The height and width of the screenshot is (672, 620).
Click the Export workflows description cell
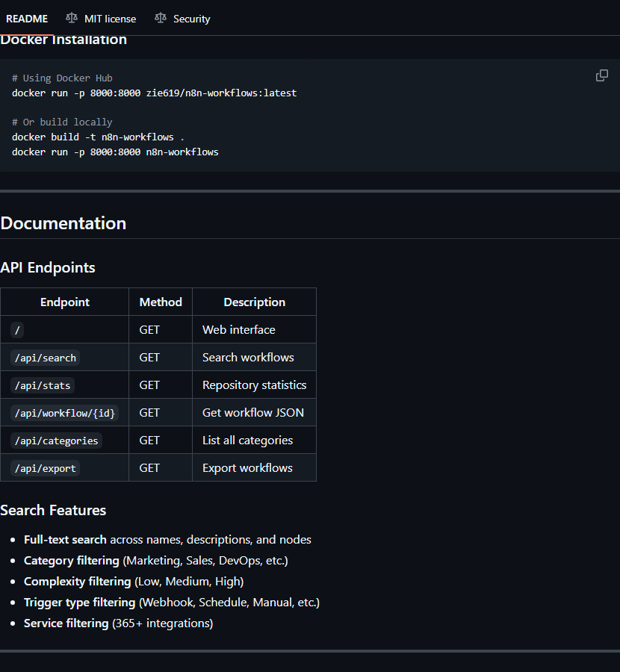pos(247,468)
